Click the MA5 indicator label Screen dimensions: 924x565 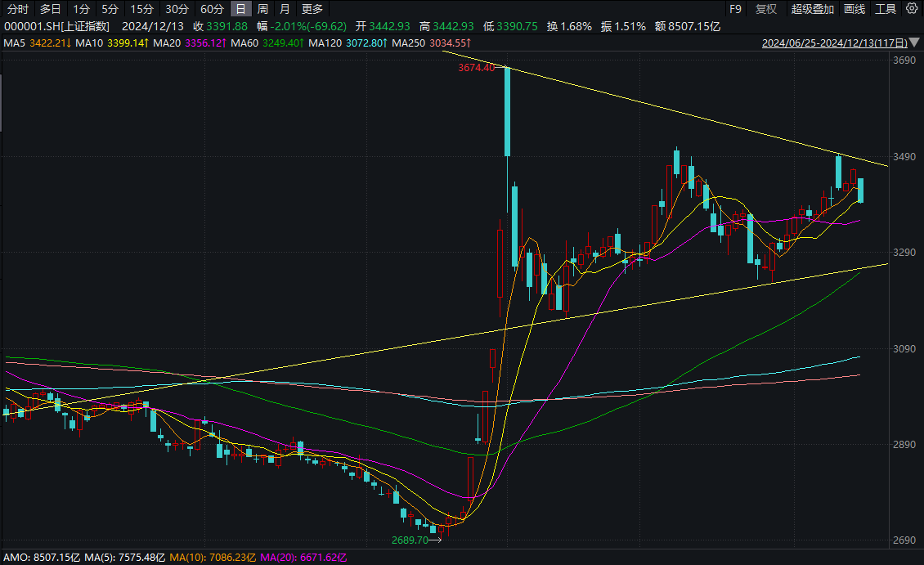click(16, 43)
